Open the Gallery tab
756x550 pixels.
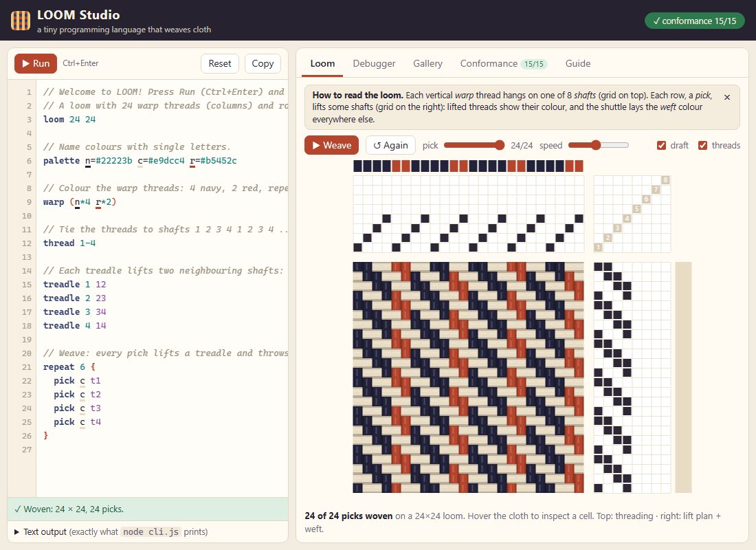(x=427, y=64)
